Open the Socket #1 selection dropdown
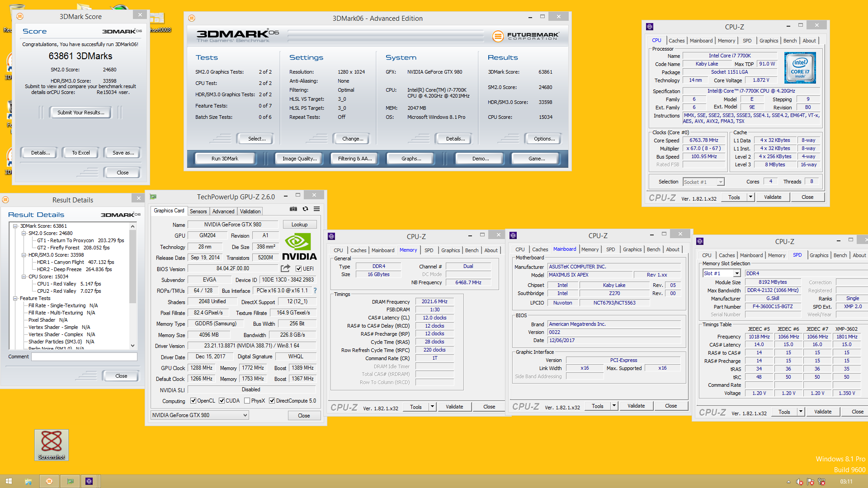This screenshot has height=488, width=868. (x=703, y=182)
